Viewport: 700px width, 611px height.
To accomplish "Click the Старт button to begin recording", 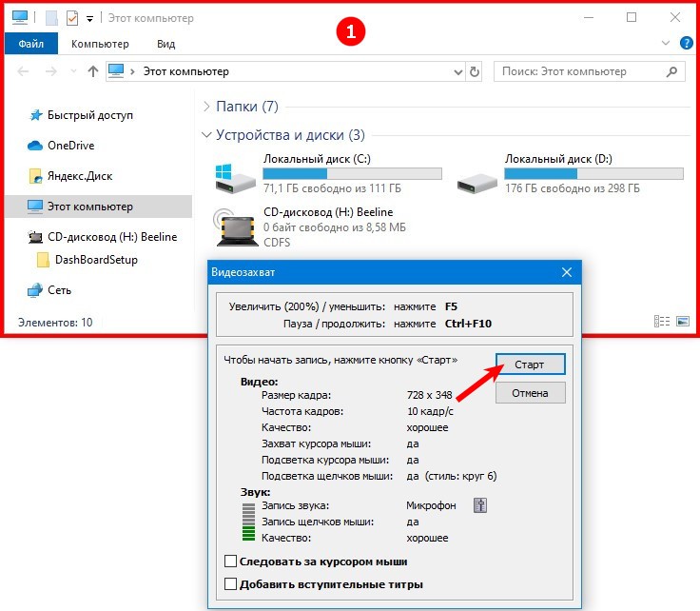I will (x=530, y=365).
